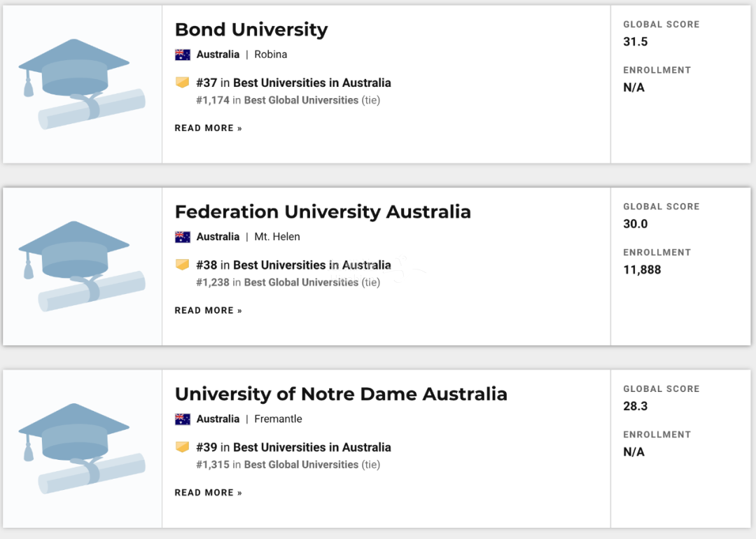Image resolution: width=756 pixels, height=539 pixels.
Task: Open the University of Notre Dame Australia title
Action: pyautogui.click(x=341, y=394)
